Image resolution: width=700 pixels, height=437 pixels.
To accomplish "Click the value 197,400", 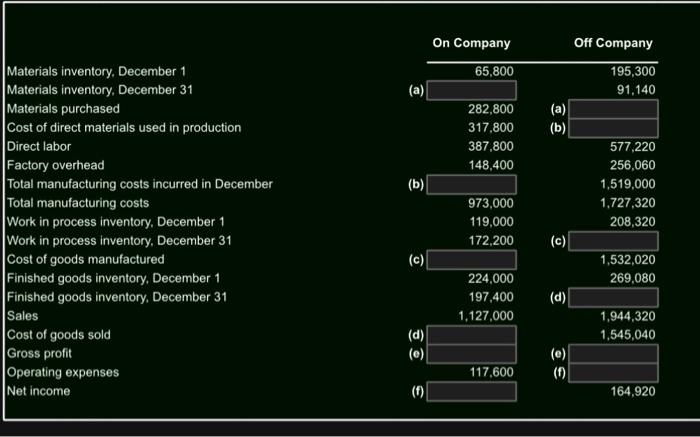I will coord(491,297).
